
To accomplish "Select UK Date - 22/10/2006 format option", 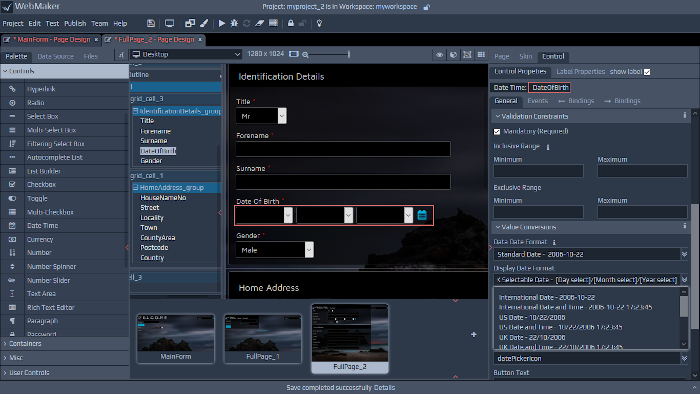I will [x=532, y=337].
